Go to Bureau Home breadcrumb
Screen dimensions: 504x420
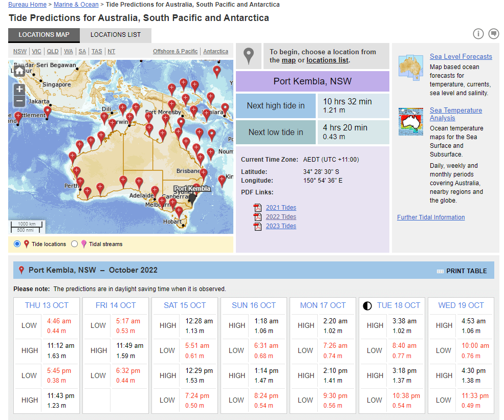(27, 5)
